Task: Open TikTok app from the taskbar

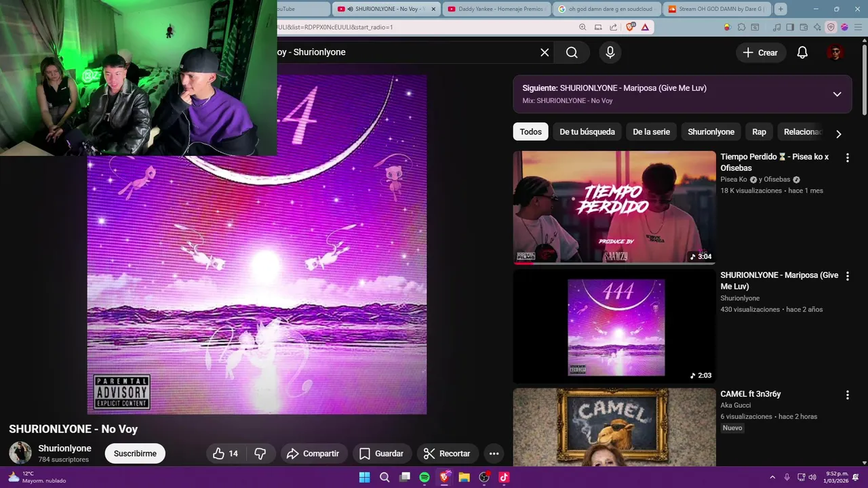Action: click(504, 477)
